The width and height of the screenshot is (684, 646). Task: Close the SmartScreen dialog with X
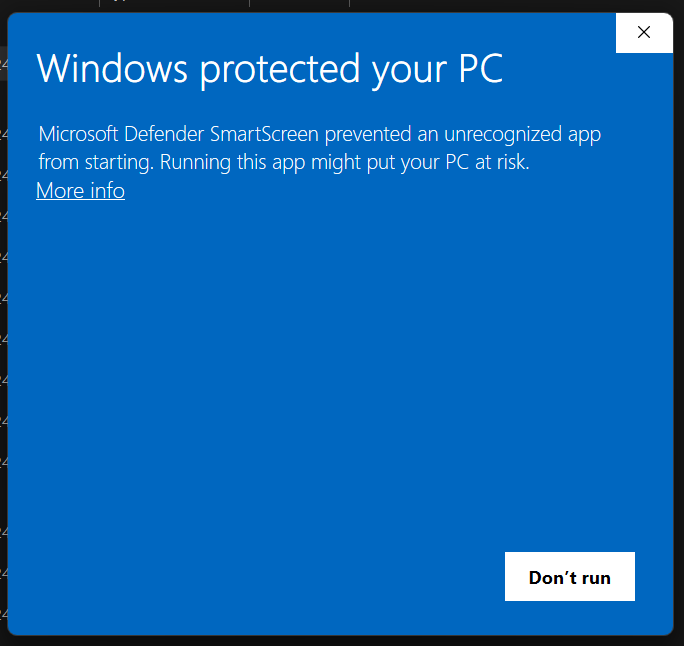click(644, 33)
